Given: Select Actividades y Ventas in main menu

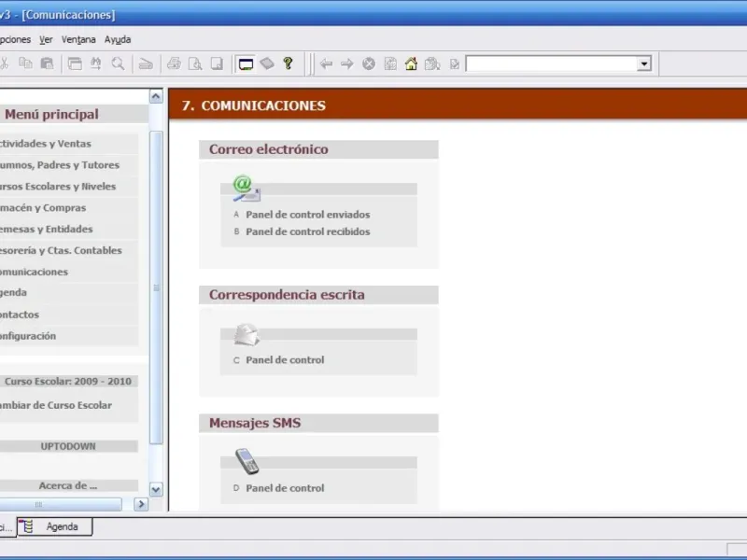Looking at the screenshot, I should 69,144.
